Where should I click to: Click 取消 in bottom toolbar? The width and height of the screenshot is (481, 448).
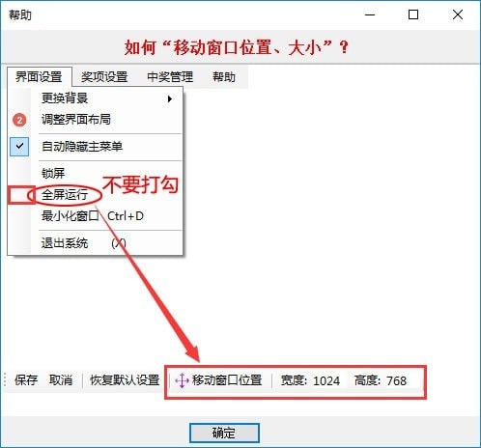tap(61, 380)
